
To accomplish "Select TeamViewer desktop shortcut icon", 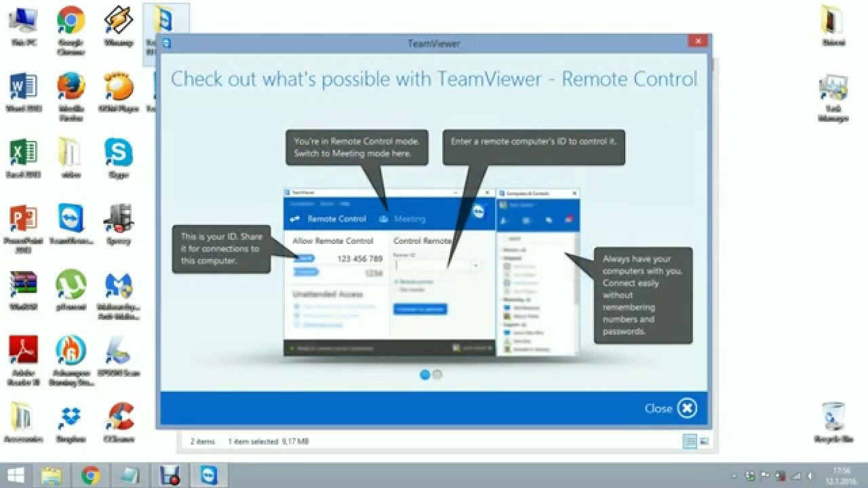I will tap(71, 226).
